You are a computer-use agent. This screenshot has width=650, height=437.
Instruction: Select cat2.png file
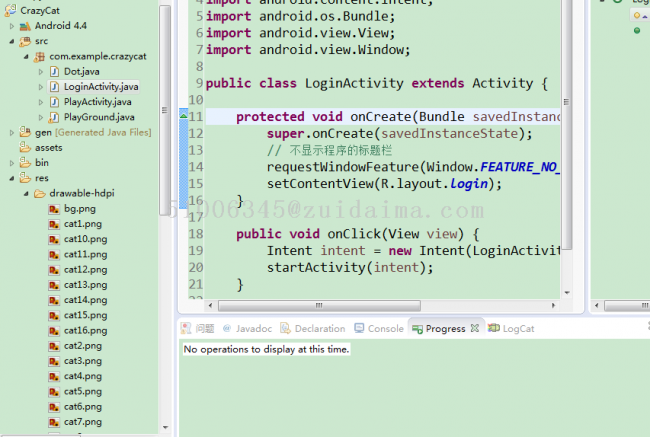82,346
